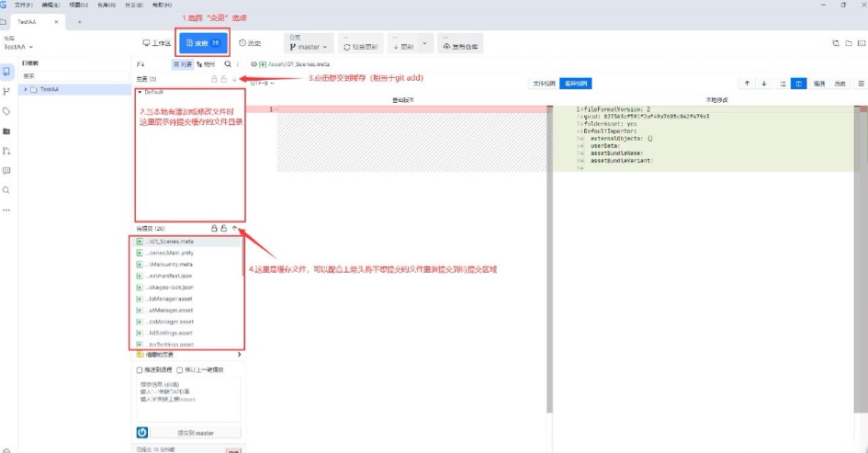Select the ...utManager.asset staged file
868x453 pixels.
[188, 311]
